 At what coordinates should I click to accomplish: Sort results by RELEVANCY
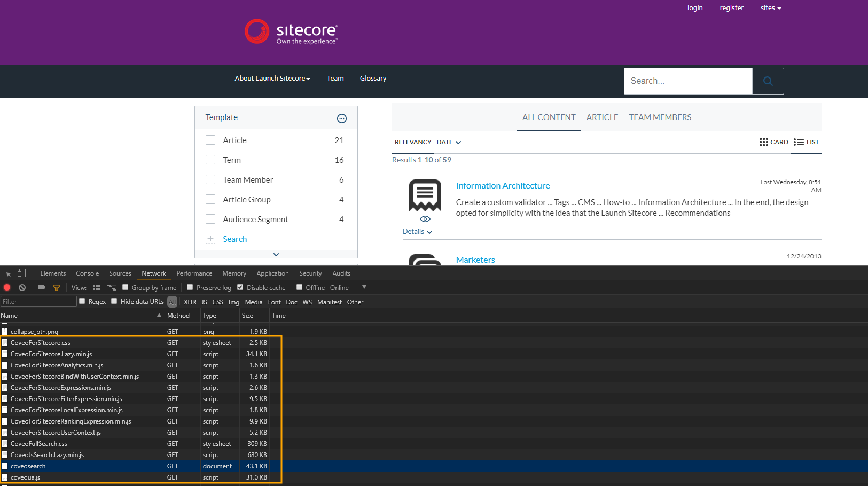click(413, 142)
